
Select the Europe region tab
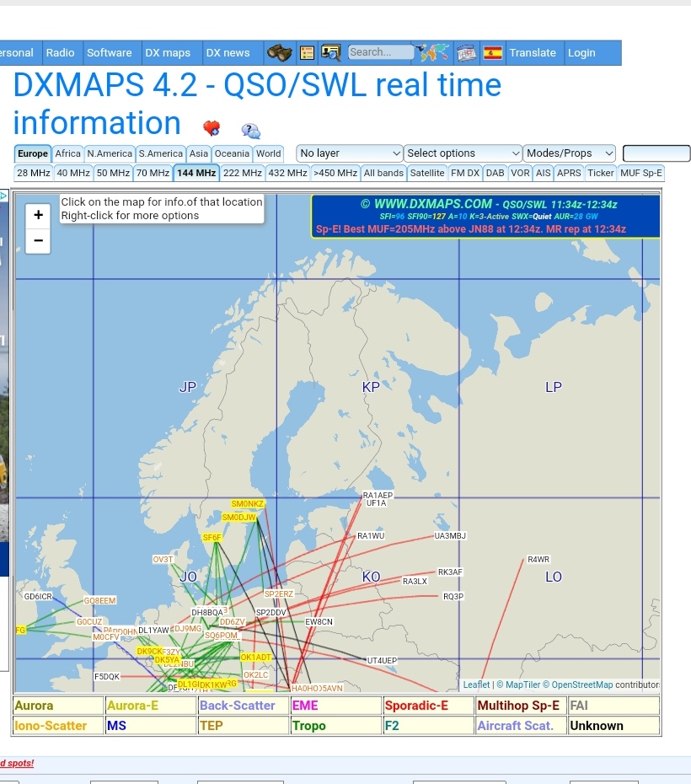click(33, 153)
